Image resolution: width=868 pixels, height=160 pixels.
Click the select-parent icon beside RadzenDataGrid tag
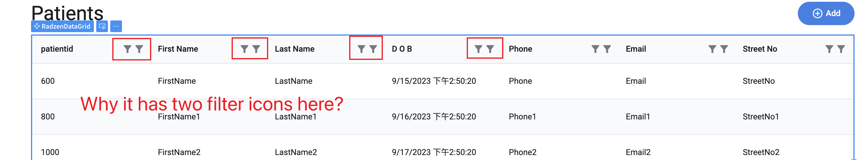pyautogui.click(x=102, y=26)
